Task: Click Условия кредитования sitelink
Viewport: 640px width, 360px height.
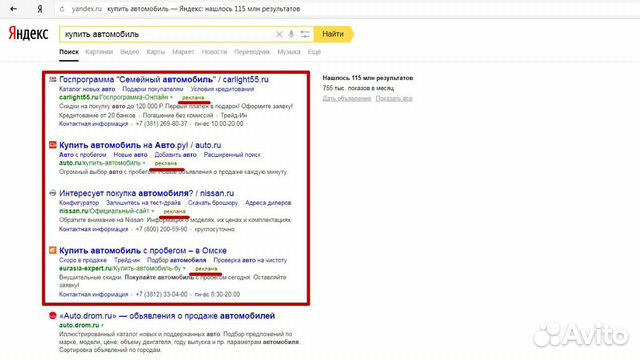Action: [x=222, y=89]
